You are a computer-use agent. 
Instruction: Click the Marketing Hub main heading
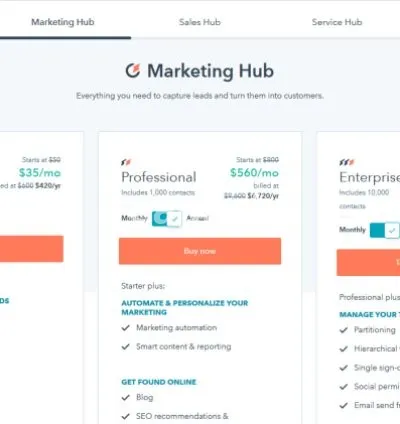click(x=211, y=71)
